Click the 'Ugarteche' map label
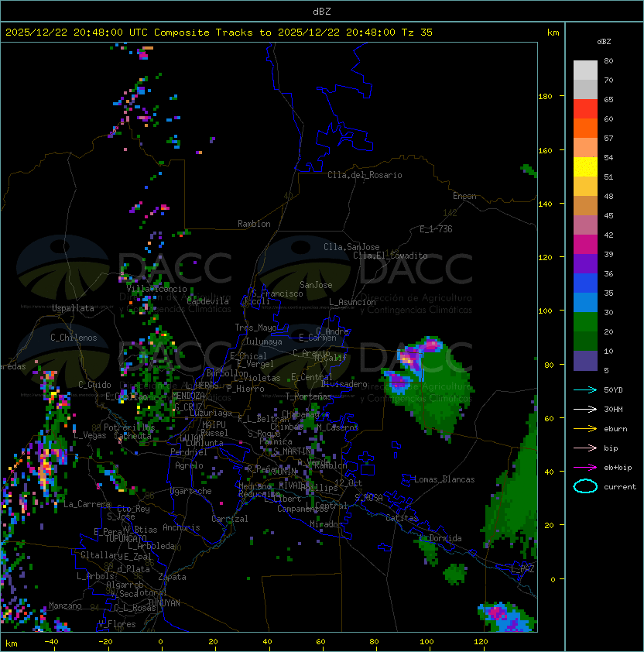This screenshot has width=644, height=652. [x=191, y=491]
